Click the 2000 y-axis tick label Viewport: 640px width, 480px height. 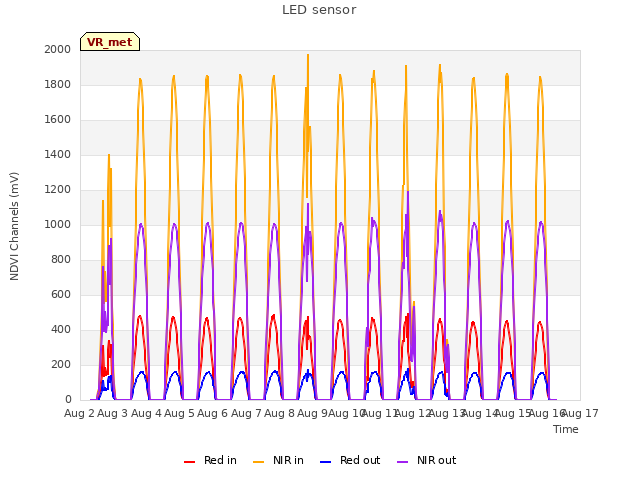(x=58, y=49)
